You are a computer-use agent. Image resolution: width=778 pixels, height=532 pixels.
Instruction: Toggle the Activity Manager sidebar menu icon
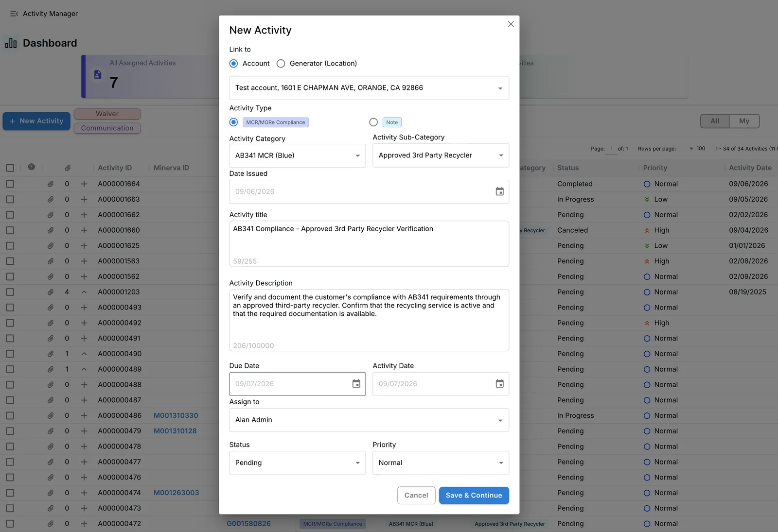(x=14, y=14)
